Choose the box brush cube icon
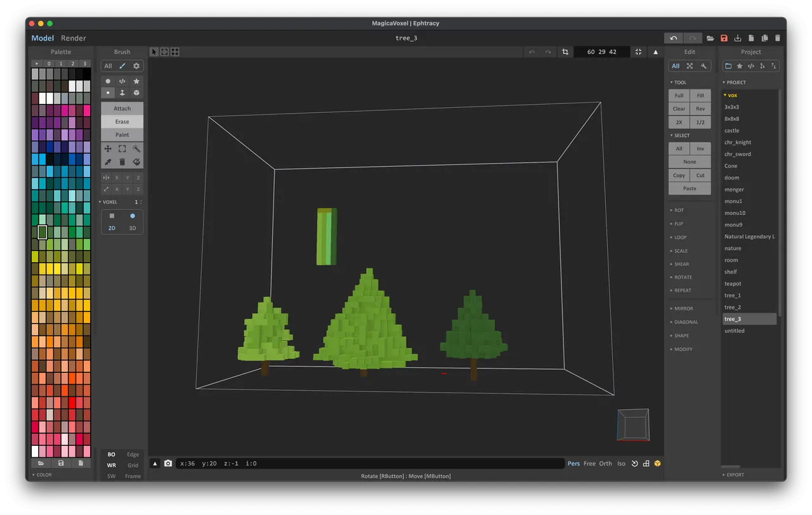812x515 pixels. point(136,93)
